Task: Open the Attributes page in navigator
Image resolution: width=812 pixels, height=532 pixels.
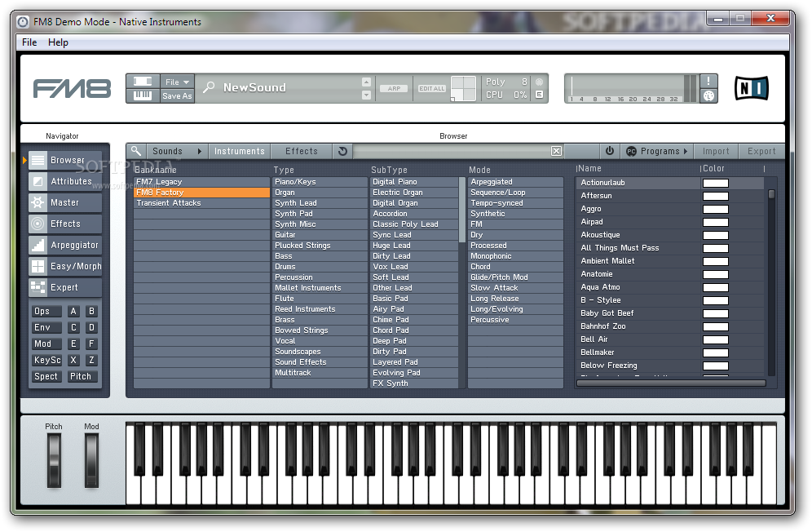Action: 65,181
